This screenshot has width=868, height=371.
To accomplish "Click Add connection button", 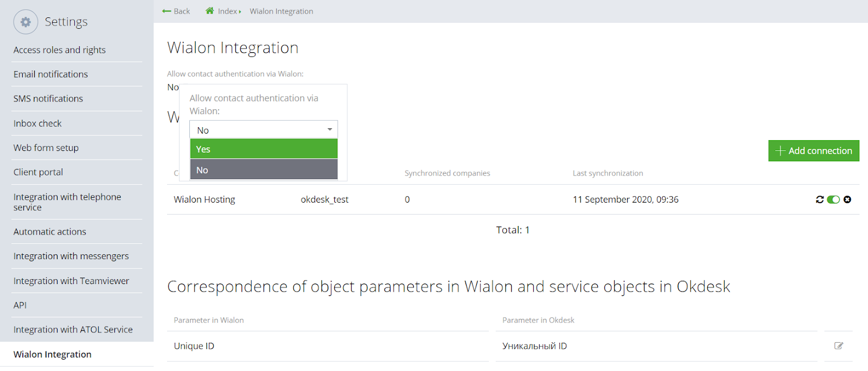I will pyautogui.click(x=814, y=151).
